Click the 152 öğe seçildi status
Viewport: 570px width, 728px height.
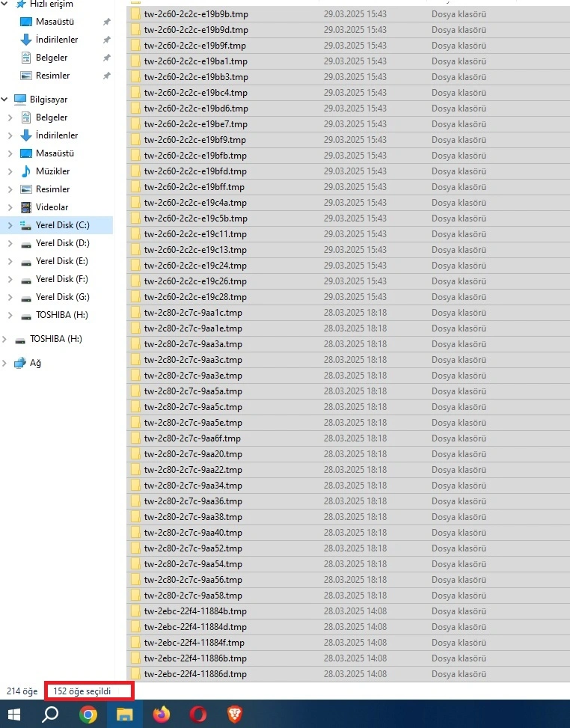[x=82, y=691]
